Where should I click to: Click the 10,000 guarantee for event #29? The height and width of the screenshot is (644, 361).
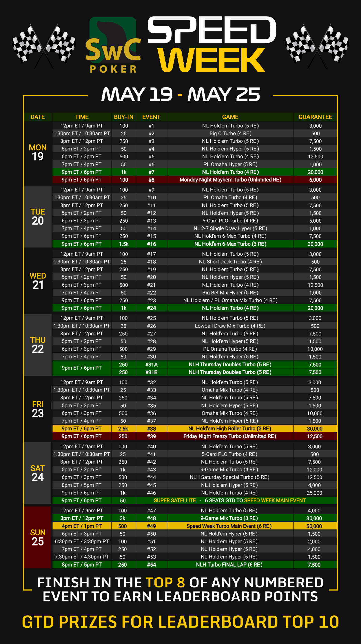(x=315, y=349)
